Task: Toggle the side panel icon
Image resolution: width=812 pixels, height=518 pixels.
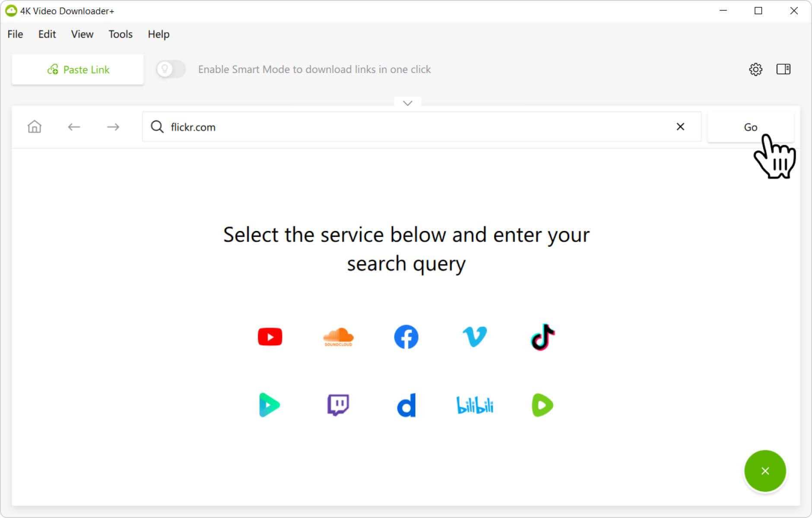Action: (783, 69)
